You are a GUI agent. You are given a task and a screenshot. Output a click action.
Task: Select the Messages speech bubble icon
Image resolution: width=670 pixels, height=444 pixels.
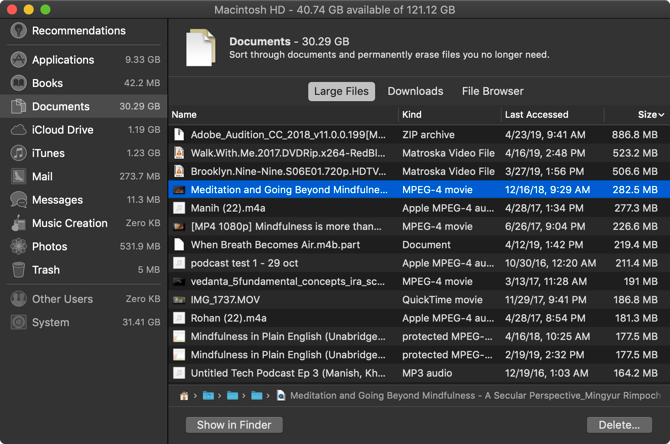[x=18, y=200]
